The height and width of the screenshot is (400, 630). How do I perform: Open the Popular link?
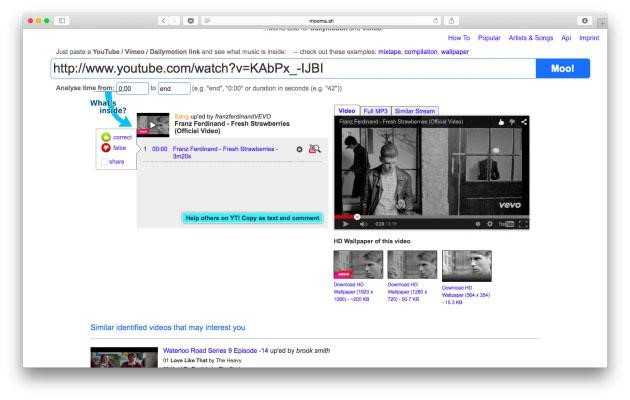point(489,38)
